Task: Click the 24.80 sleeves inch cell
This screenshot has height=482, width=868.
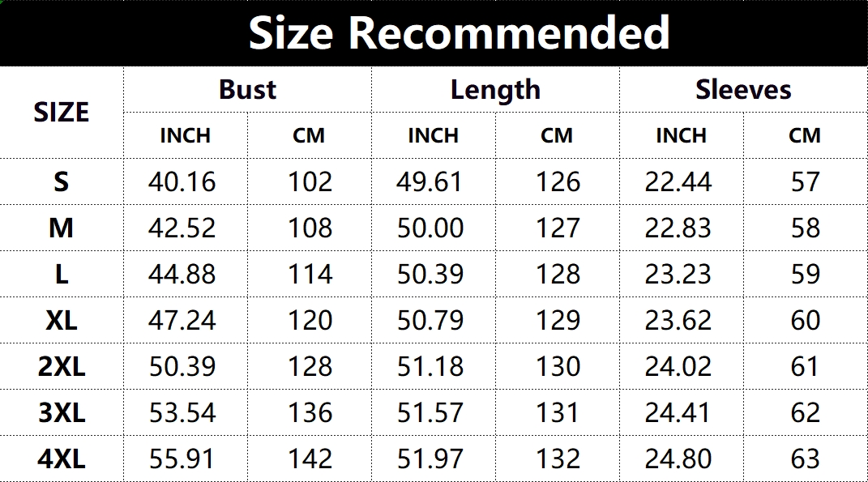Action: [x=678, y=459]
